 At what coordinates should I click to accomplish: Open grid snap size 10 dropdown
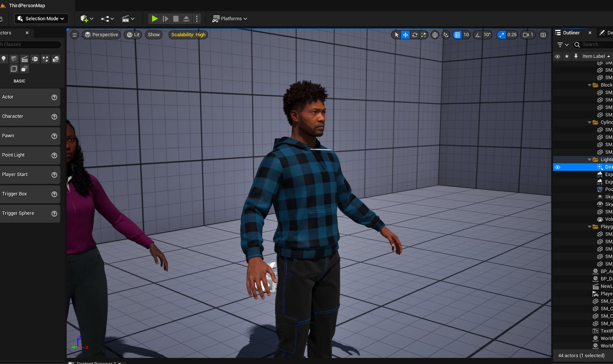click(466, 35)
